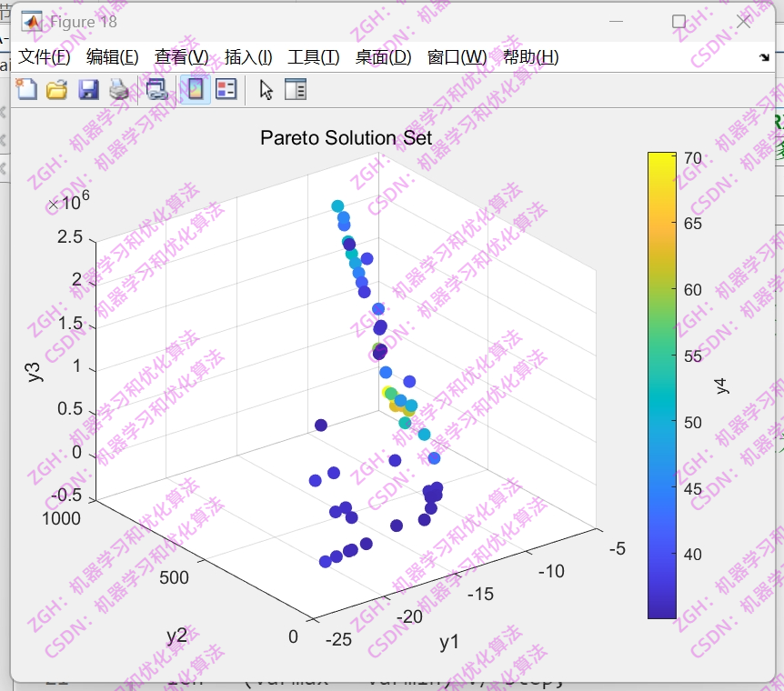Toggle plot edit mode with the arrow icon
This screenshot has width=784, height=691.
pyautogui.click(x=264, y=88)
